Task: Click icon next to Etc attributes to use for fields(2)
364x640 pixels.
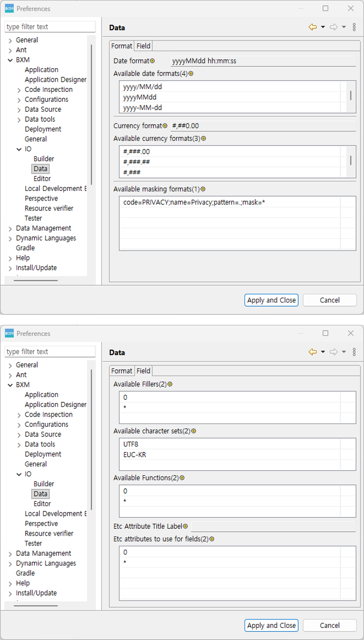Action: click(211, 539)
